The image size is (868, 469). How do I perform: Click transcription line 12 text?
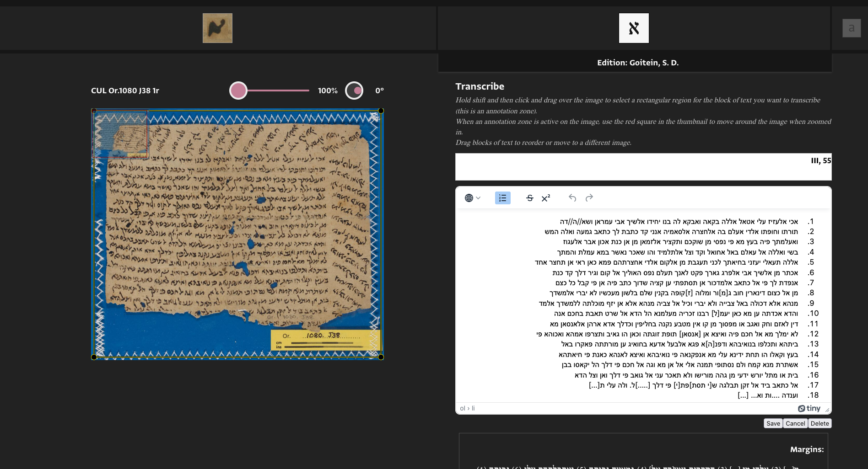coord(667,334)
